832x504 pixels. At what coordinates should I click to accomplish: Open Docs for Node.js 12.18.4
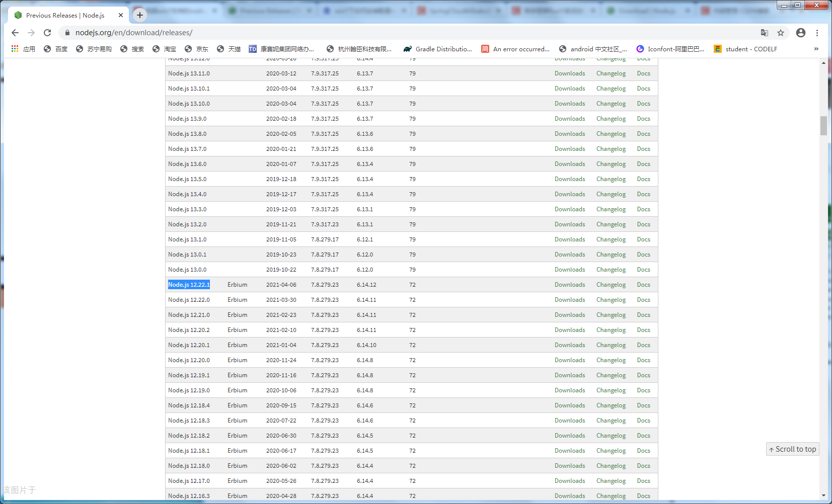pyautogui.click(x=643, y=405)
